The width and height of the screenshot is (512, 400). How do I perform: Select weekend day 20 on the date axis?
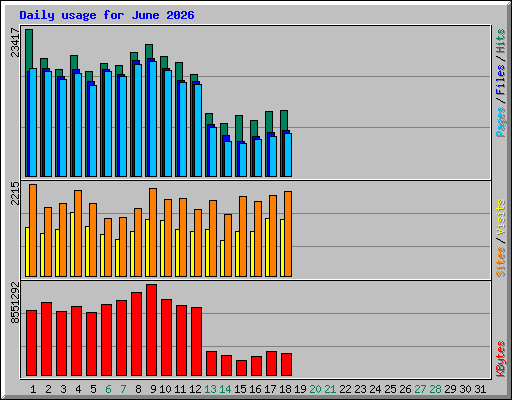[315, 389]
